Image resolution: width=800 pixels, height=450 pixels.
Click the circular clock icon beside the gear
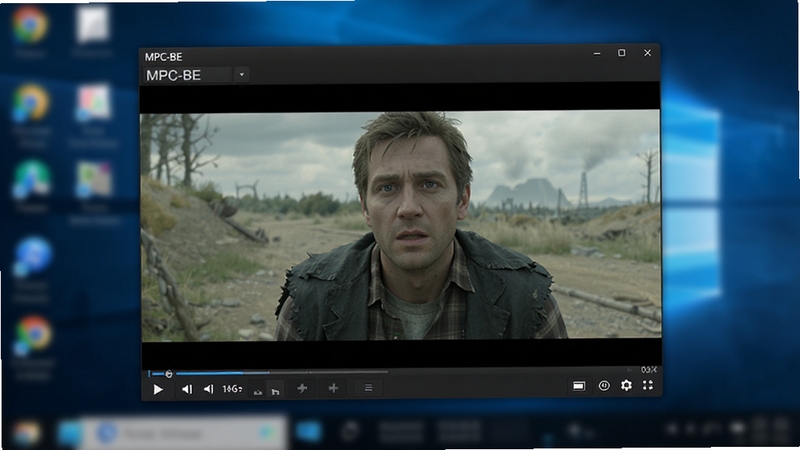(604, 386)
